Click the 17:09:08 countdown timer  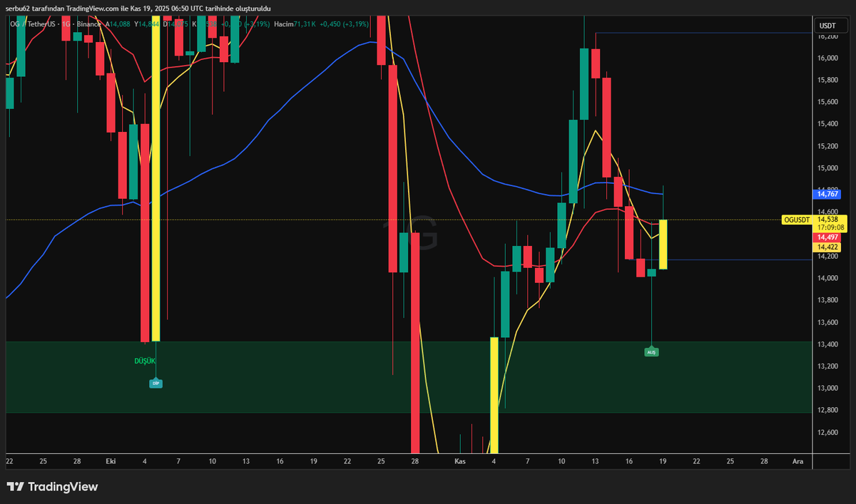pos(831,228)
